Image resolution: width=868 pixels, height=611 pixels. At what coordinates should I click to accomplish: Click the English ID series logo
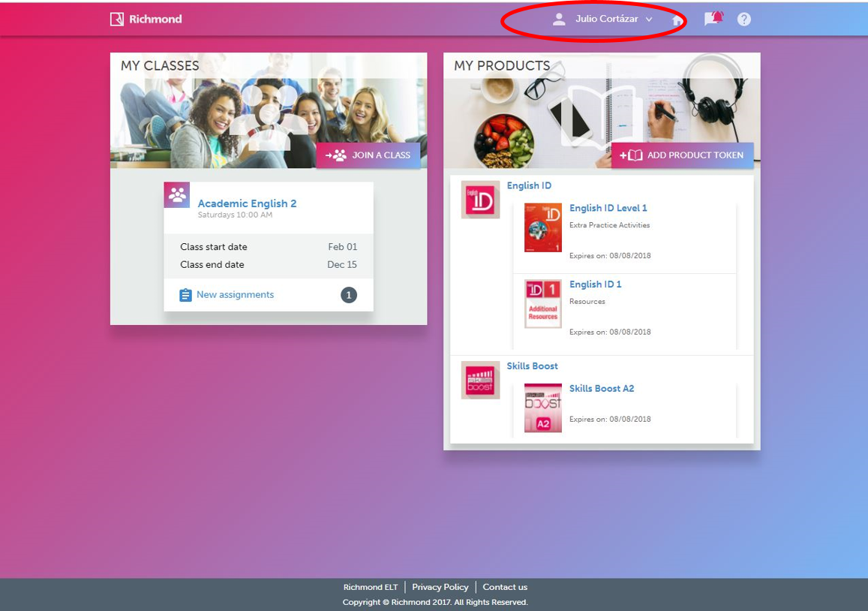(x=480, y=200)
